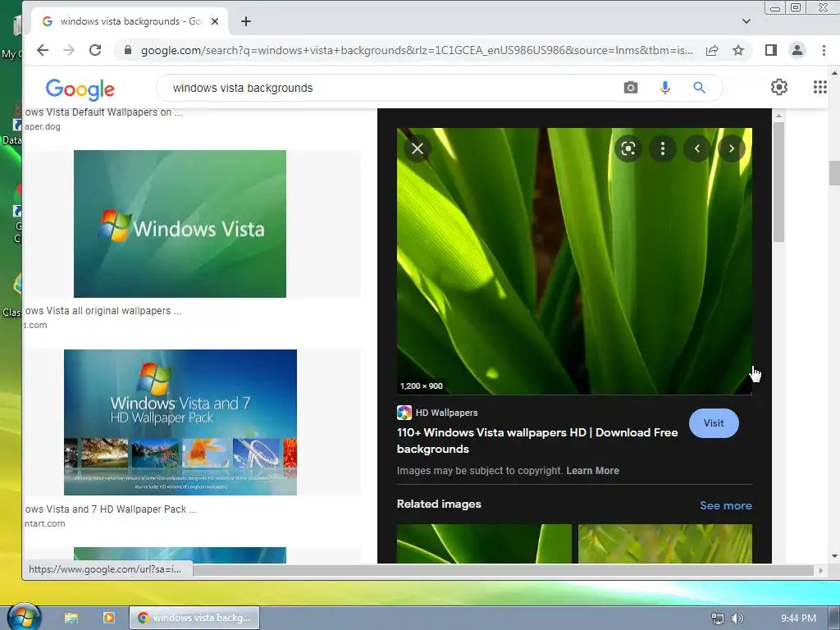840x630 pixels.
Task: Launch Windows Media Player from the taskbar
Action: coord(109,618)
